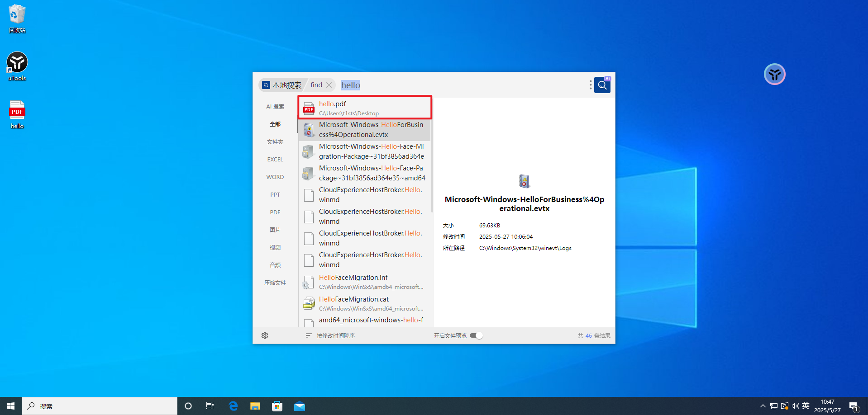This screenshot has height=415, width=868.
Task: Click icon of Hello-Face-Migration-Package result
Action: pos(308,151)
